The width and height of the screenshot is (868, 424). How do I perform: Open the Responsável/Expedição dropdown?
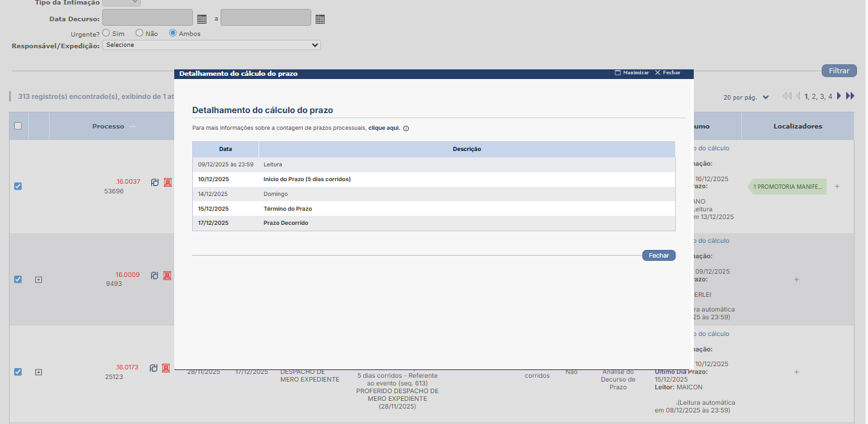pos(212,45)
